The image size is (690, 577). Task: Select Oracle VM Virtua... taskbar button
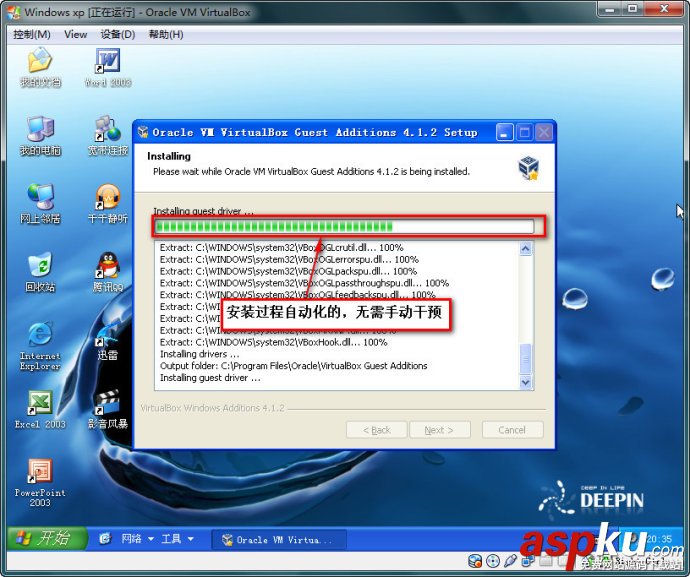279,540
